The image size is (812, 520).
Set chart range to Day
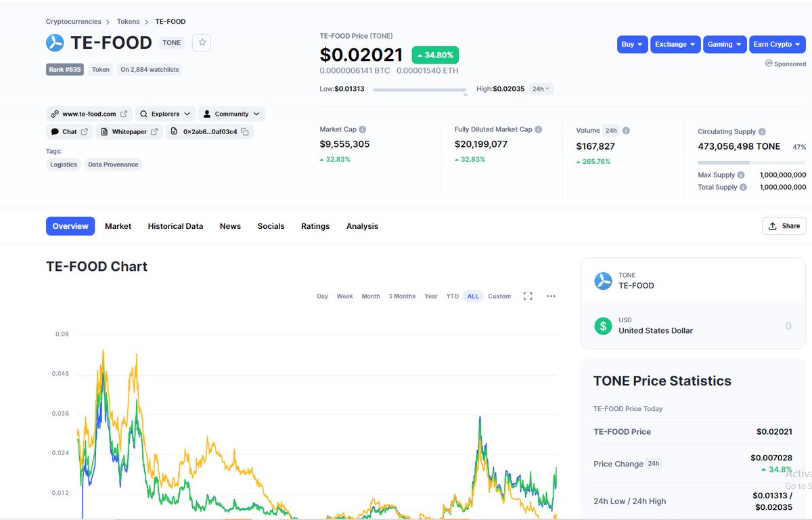[323, 296]
